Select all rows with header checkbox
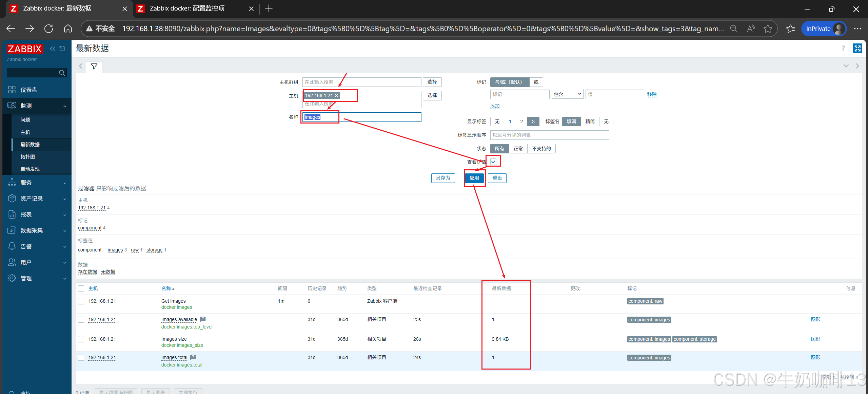The image size is (868, 394). click(x=81, y=288)
